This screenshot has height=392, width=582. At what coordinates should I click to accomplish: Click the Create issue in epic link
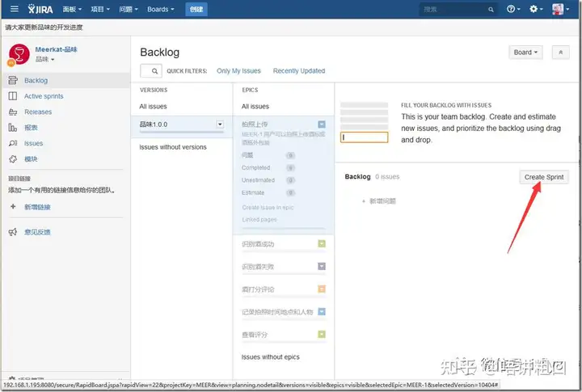[x=268, y=207]
